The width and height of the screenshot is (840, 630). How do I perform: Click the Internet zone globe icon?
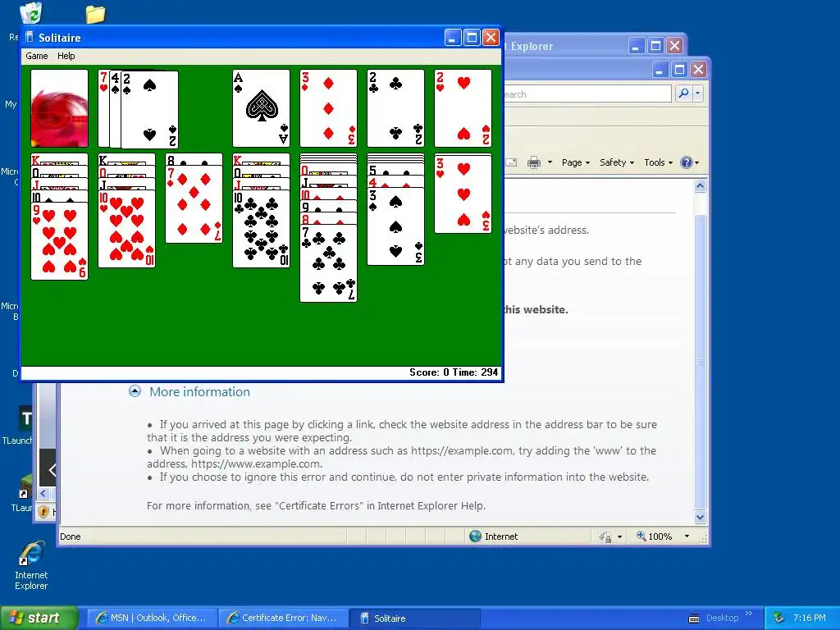point(475,536)
